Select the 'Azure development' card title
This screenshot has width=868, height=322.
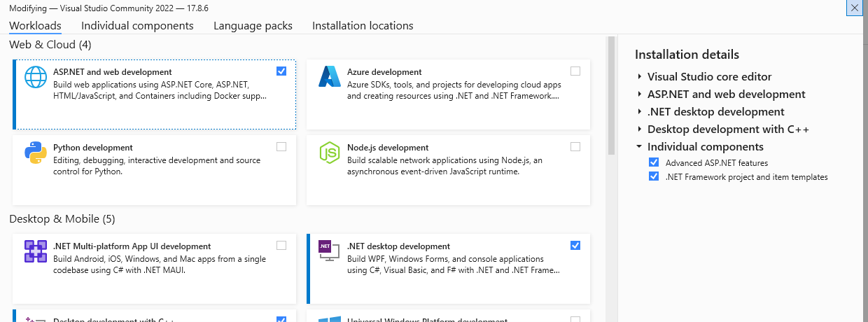pyautogui.click(x=384, y=72)
